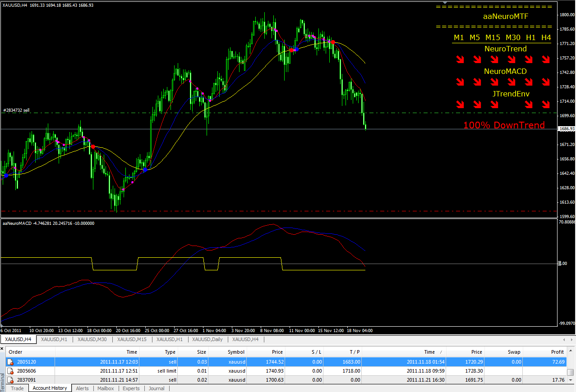Click close price 1720.29
576x392 pixels.
pos(474,362)
